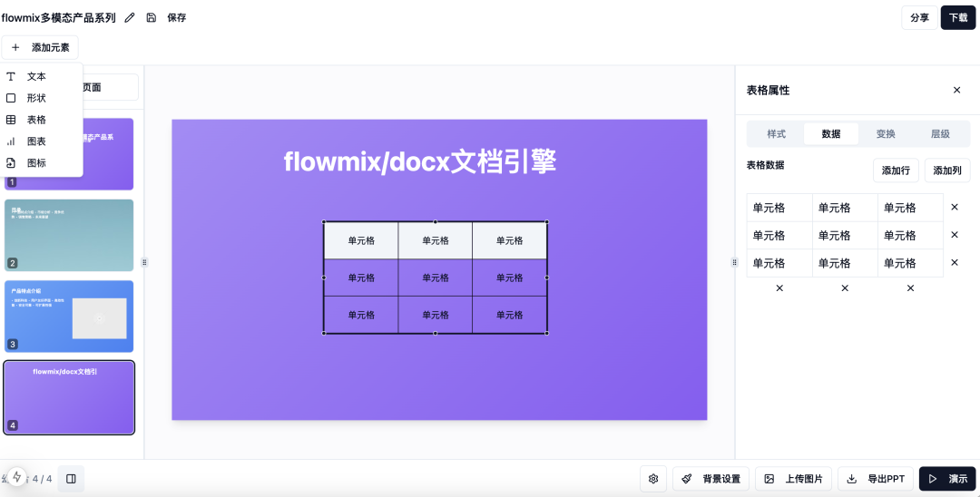Click the floppy disk save icon

coord(152,17)
